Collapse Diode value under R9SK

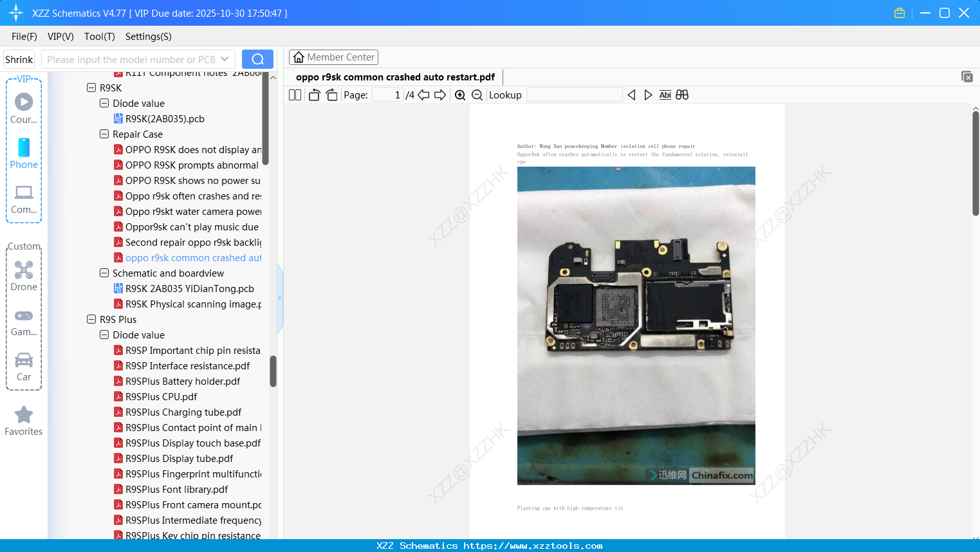[x=104, y=103]
